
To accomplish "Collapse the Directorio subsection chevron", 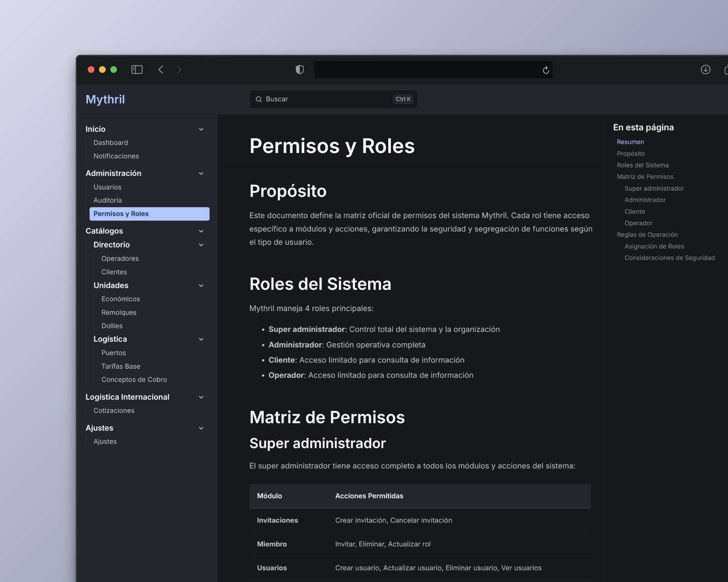I will 201,245.
